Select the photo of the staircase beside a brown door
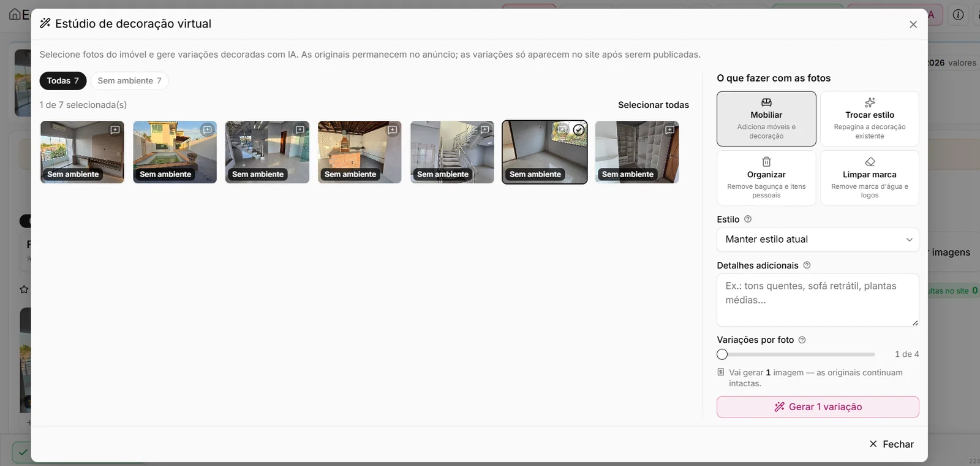Viewport: 980px width, 466px height. (x=267, y=152)
